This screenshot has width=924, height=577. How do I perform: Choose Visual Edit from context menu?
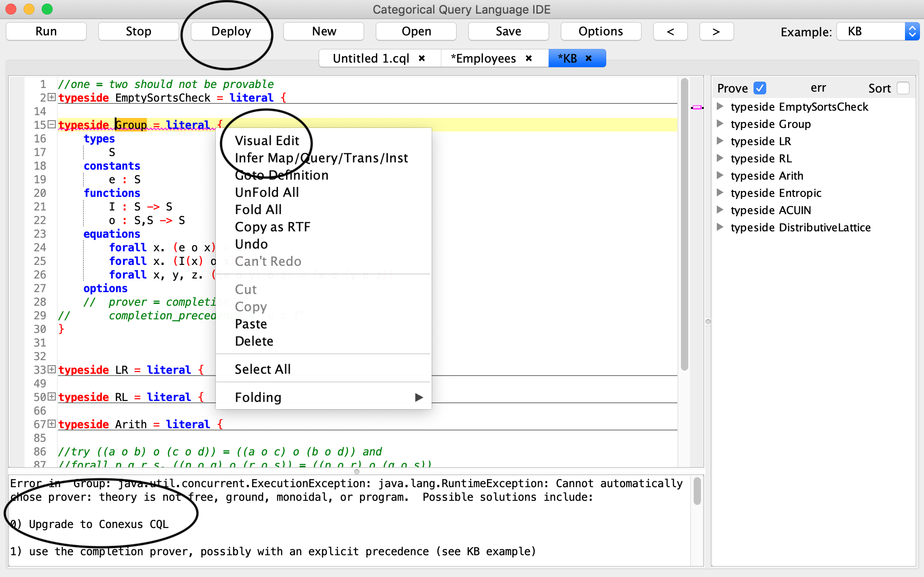(324, 141)
